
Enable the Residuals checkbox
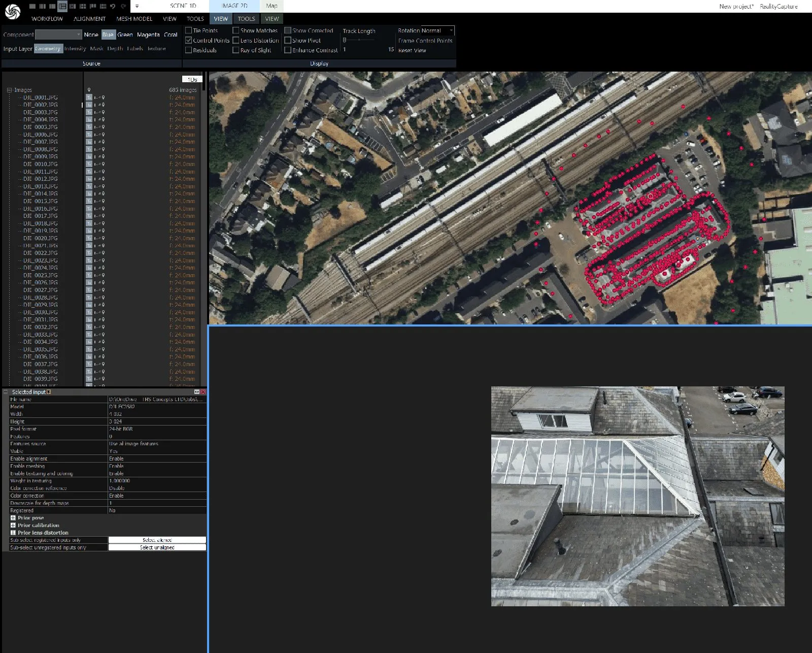[x=189, y=50]
